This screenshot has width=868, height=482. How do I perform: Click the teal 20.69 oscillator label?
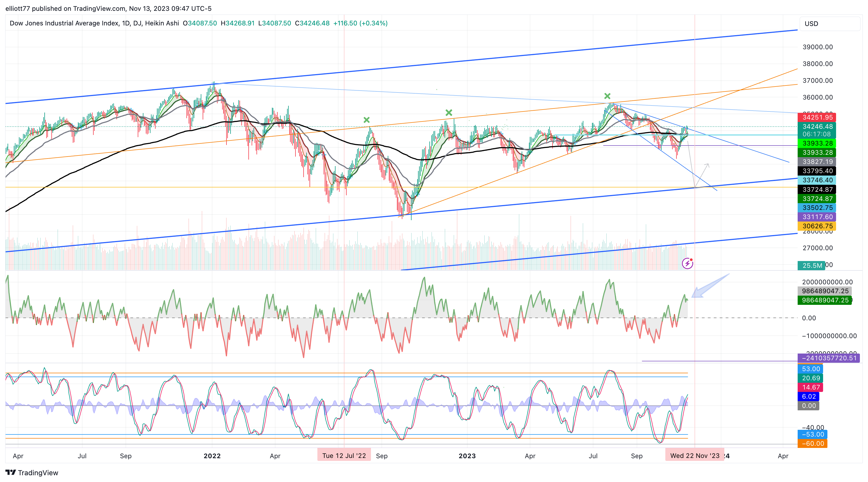tap(810, 378)
